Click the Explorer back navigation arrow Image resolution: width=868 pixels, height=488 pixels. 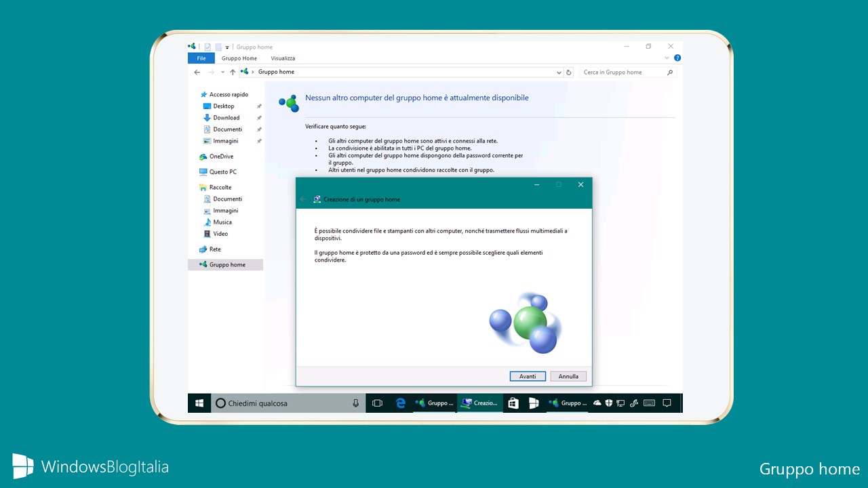pyautogui.click(x=197, y=72)
